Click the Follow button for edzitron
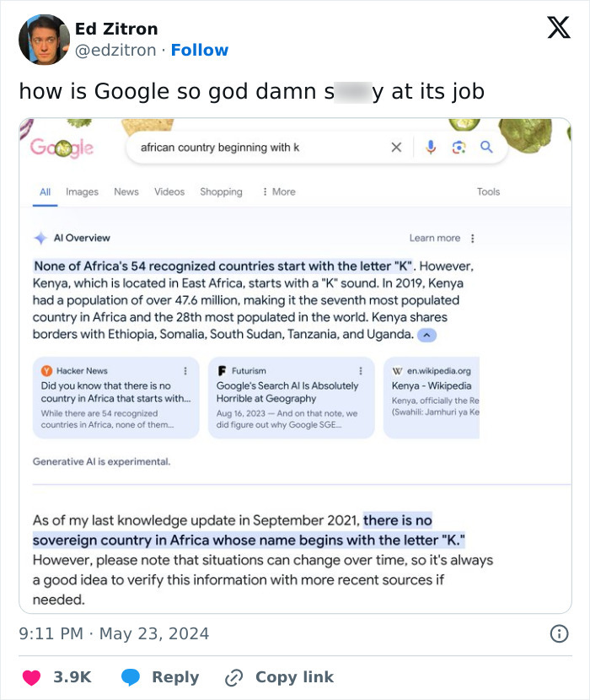Image resolution: width=590 pixels, height=700 pixels. click(x=200, y=50)
